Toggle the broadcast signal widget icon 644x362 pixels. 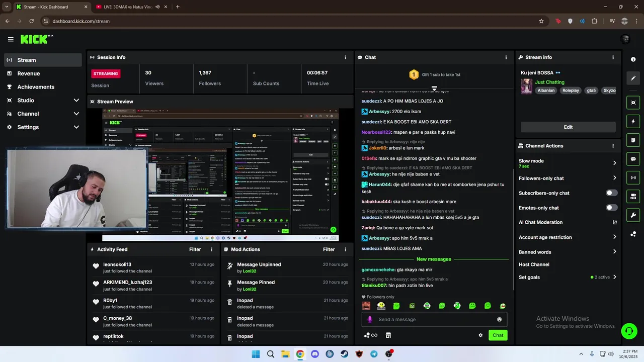633,177
